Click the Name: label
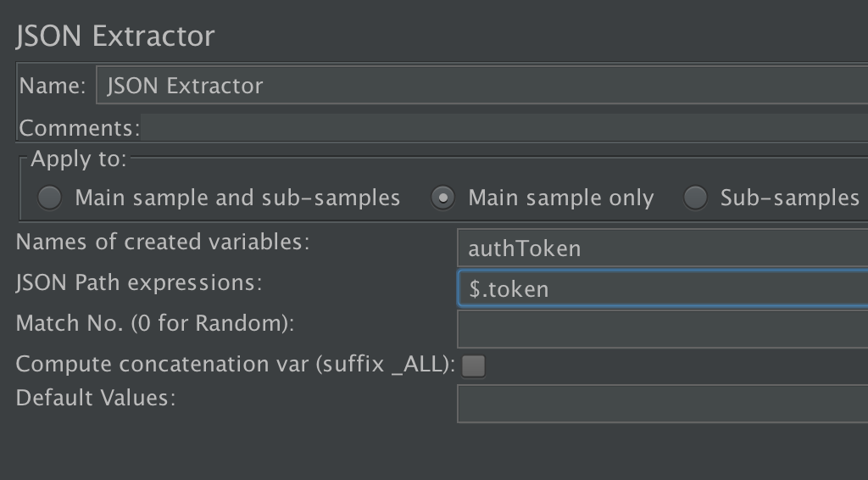Screen dimensions: 868x480 [x=53, y=86]
